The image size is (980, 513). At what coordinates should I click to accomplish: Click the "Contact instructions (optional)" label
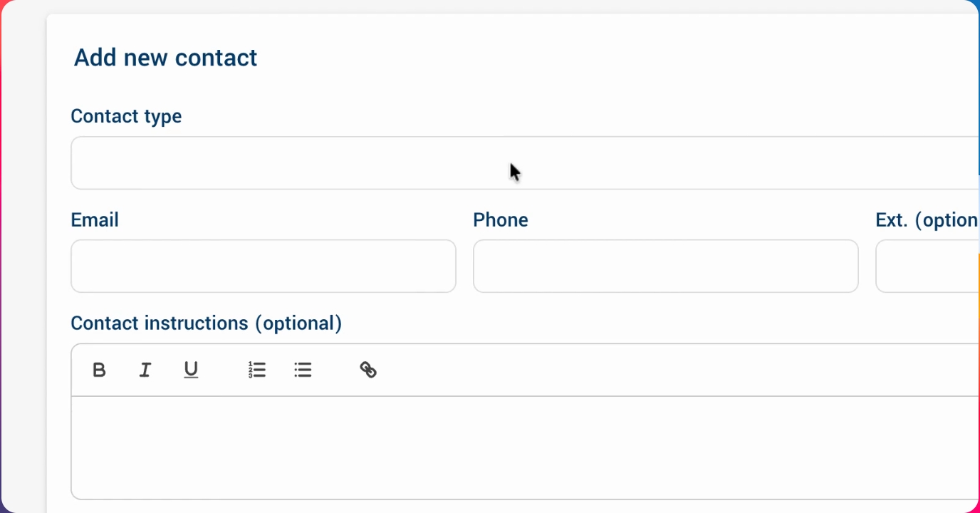pyautogui.click(x=207, y=323)
